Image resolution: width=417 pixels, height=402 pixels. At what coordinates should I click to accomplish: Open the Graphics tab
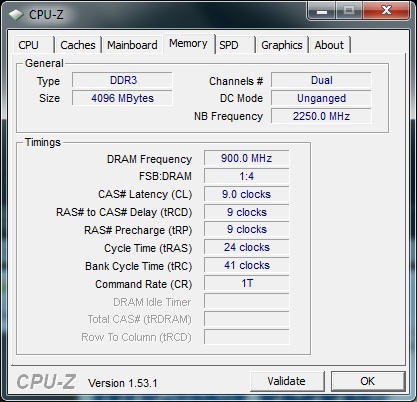point(282,45)
